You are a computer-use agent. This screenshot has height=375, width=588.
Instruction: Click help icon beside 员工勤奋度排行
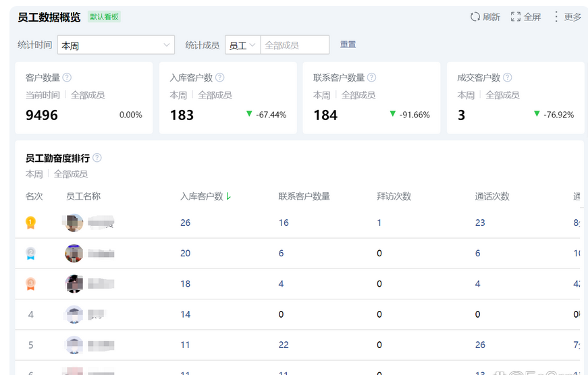point(97,158)
